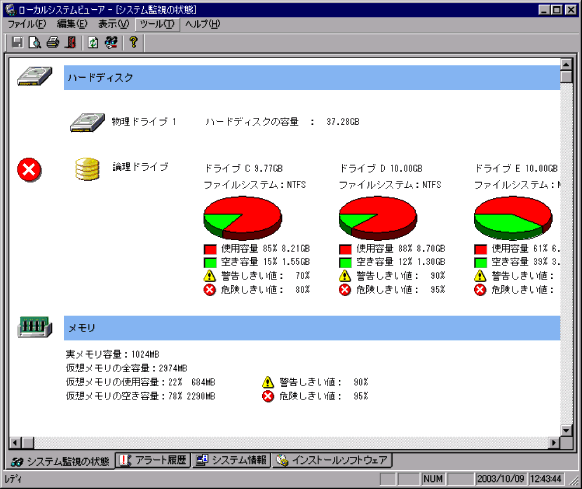Switch to インストールソフトウェア tab

coord(333,460)
